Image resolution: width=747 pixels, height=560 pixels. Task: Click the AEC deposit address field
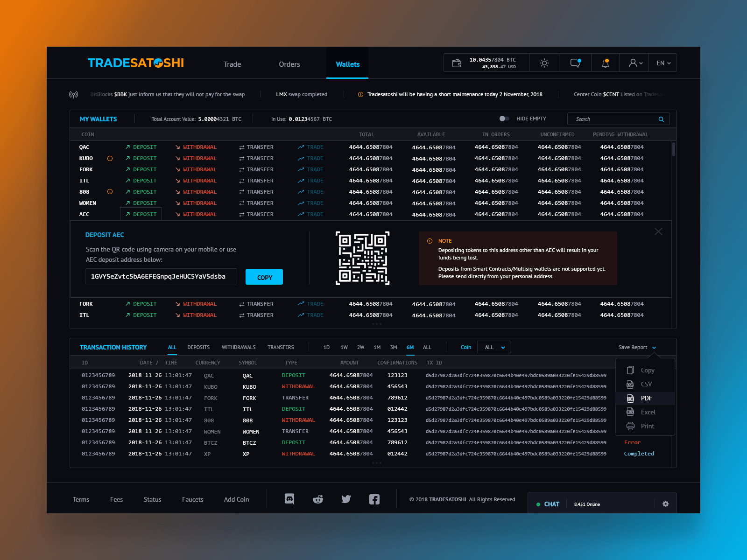coord(161,276)
